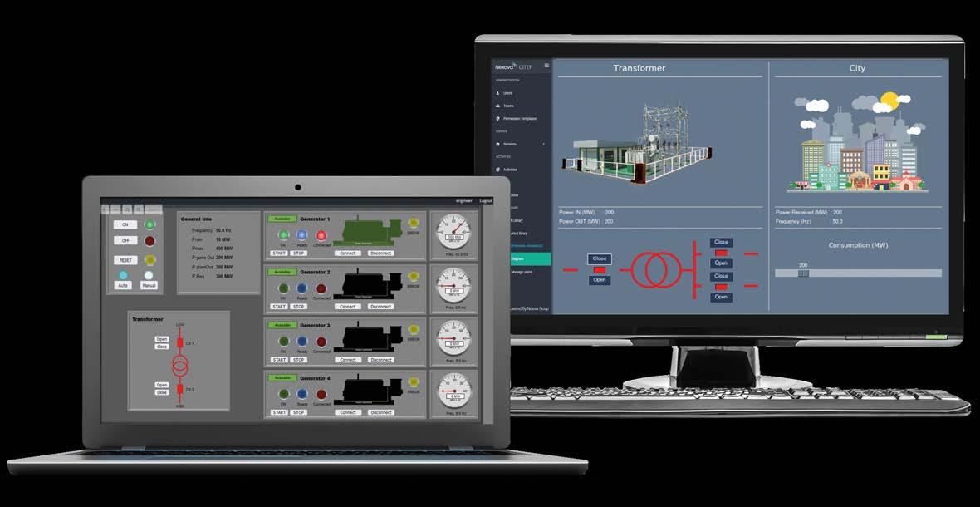
Task: Click Generator 2 START button
Action: pos(279,307)
